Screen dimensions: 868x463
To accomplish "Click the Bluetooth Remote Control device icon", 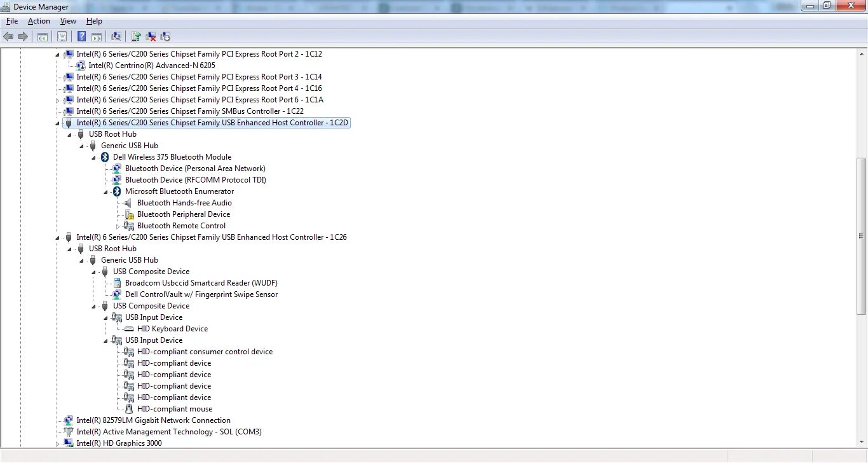I will pyautogui.click(x=129, y=226).
